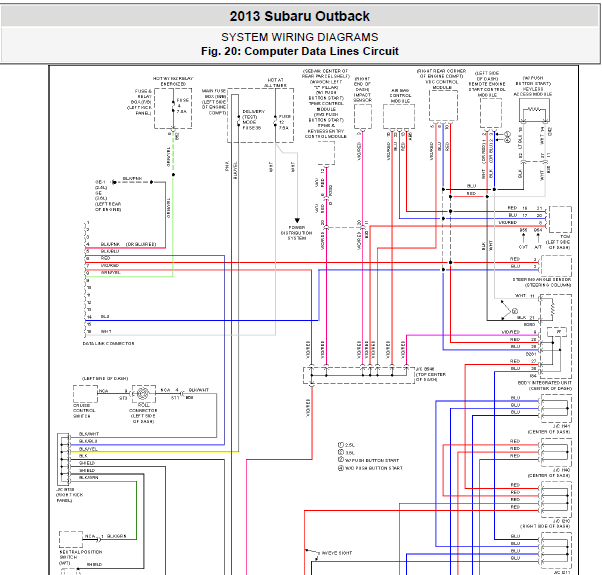
Task: Select the "KEYLESS ACCESS MODULE" label
Action: pos(533,91)
